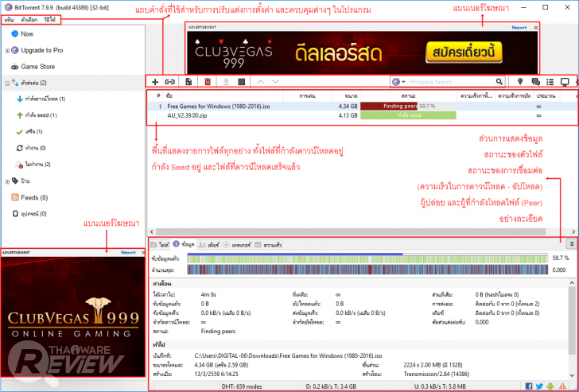This screenshot has height=392, width=579.
Task: Click the chat bubbles icon in toolbar
Action: point(535,82)
